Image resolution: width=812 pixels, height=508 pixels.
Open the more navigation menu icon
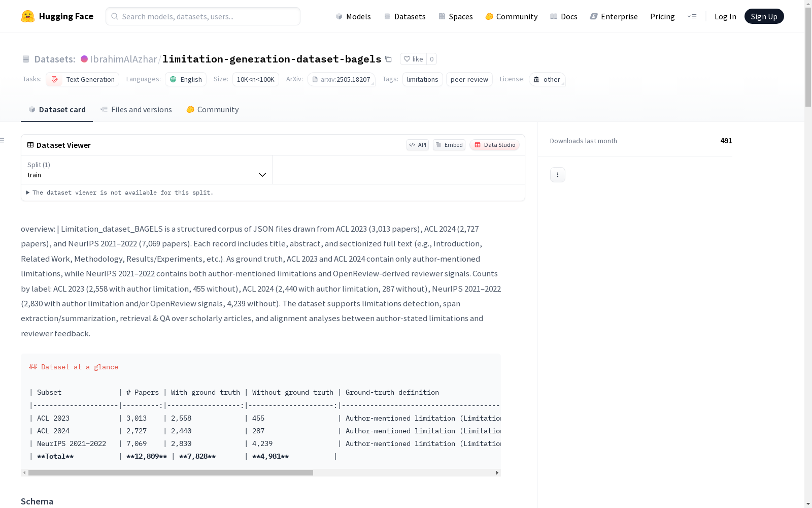coord(692,16)
